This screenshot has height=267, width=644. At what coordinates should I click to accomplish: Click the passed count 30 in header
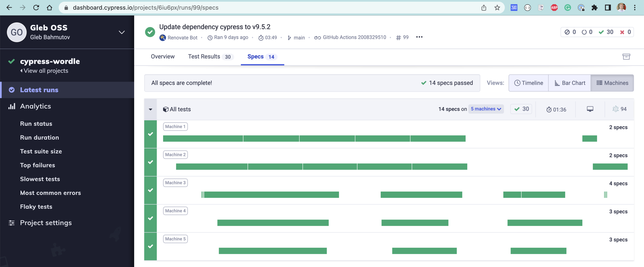[x=606, y=32]
